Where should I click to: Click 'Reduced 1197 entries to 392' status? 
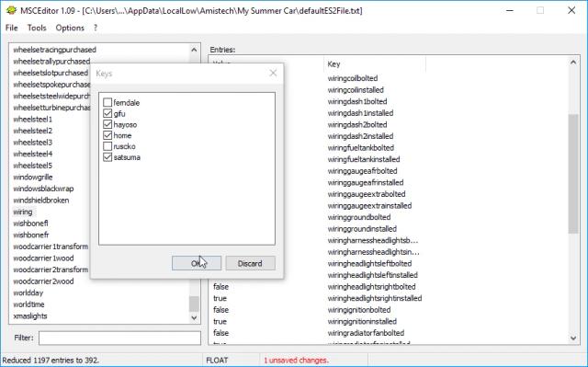(x=51, y=361)
